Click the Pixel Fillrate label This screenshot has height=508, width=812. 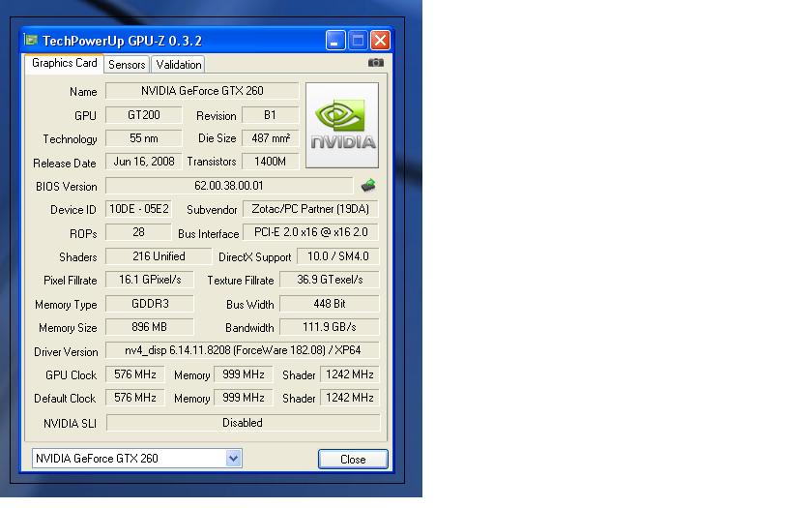pyautogui.click(x=70, y=281)
